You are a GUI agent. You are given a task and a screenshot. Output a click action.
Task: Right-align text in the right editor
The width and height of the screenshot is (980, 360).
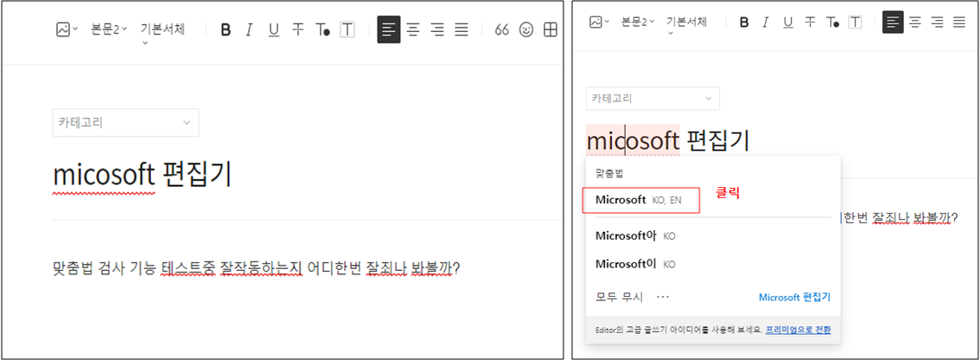[x=937, y=22]
